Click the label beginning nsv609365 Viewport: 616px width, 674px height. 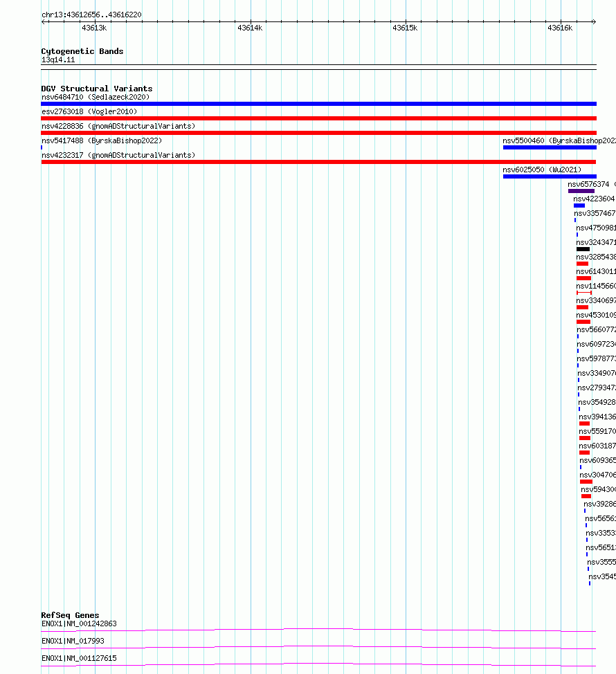pyautogui.click(x=598, y=460)
